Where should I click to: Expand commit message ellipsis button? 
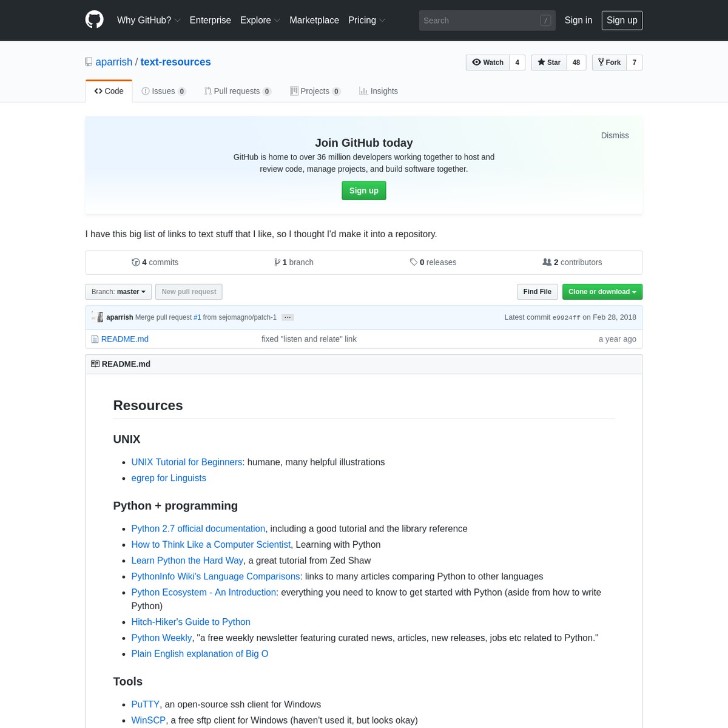click(288, 317)
